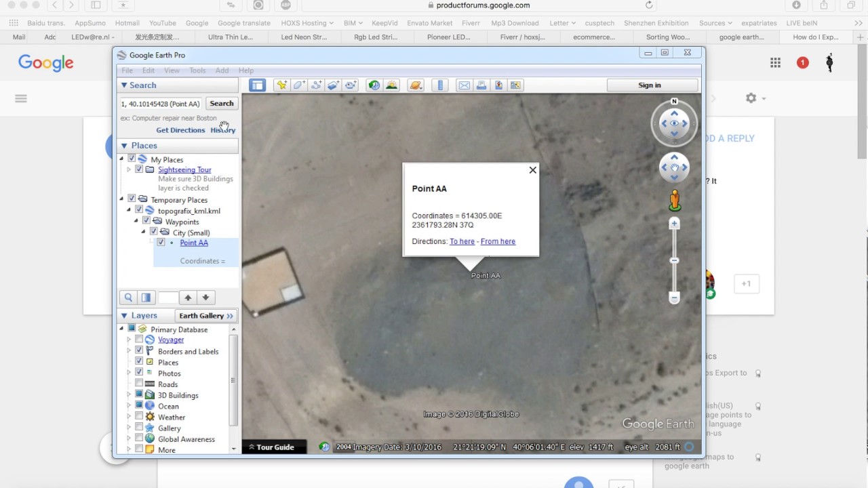This screenshot has height=488, width=868.
Task: Click the Print icon in toolbar
Action: click(481, 85)
